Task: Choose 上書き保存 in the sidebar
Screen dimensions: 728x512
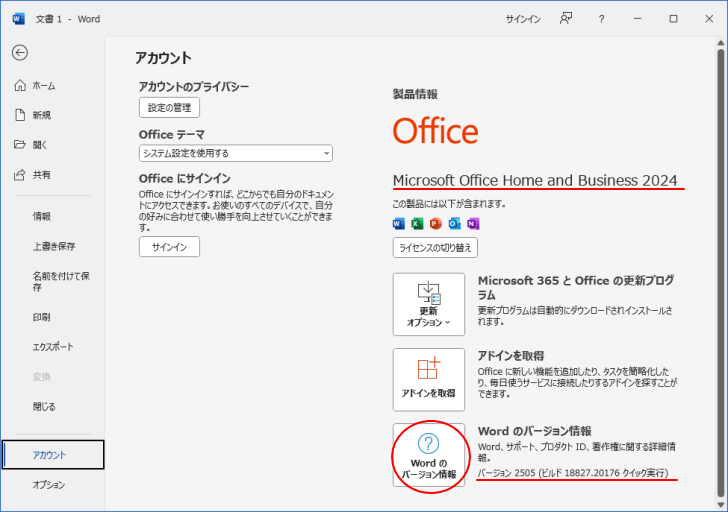Action: (x=54, y=246)
